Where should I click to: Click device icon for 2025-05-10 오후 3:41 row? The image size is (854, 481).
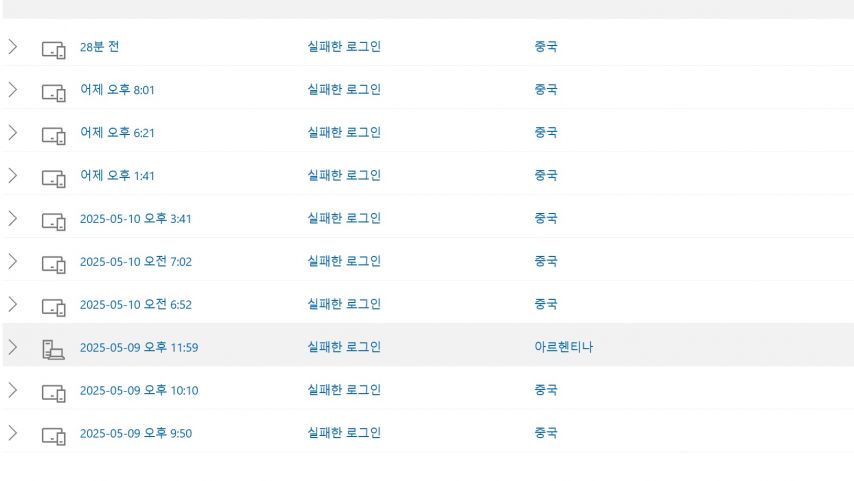click(53, 222)
